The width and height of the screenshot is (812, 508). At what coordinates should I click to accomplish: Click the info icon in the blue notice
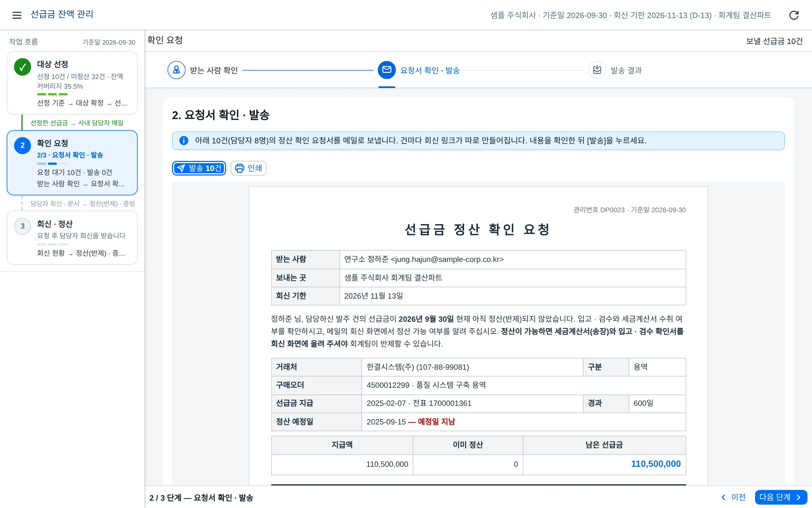pyautogui.click(x=184, y=141)
